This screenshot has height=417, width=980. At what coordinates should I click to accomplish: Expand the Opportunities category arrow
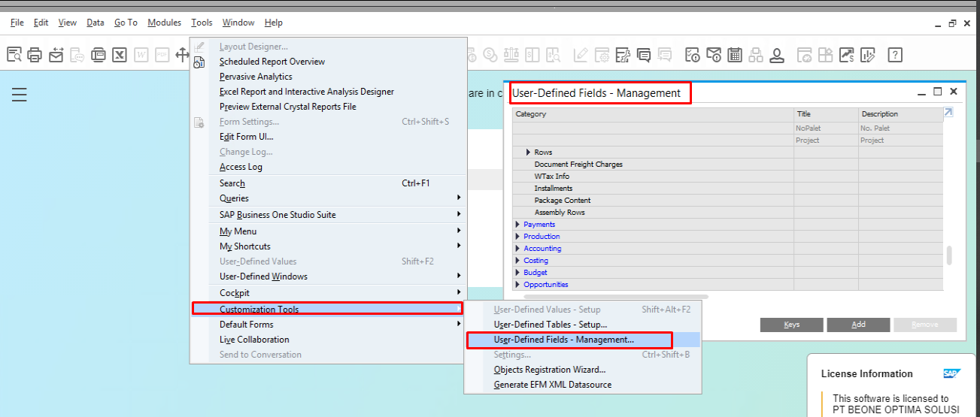(518, 285)
